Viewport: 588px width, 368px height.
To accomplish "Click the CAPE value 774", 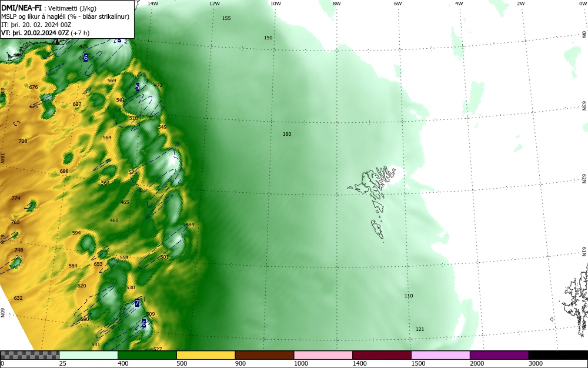I will 16,198.
